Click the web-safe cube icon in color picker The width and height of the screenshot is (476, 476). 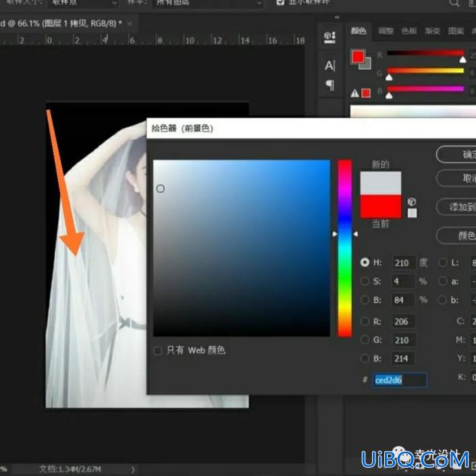tap(412, 202)
